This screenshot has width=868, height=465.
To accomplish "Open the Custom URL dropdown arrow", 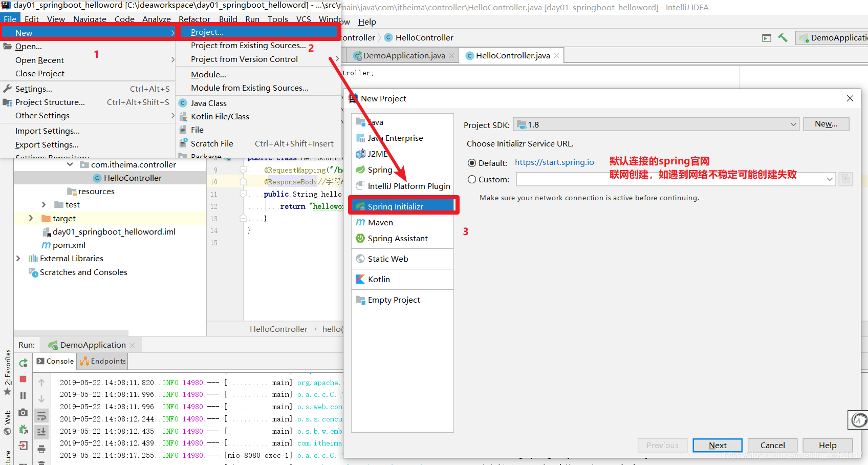I will (830, 179).
